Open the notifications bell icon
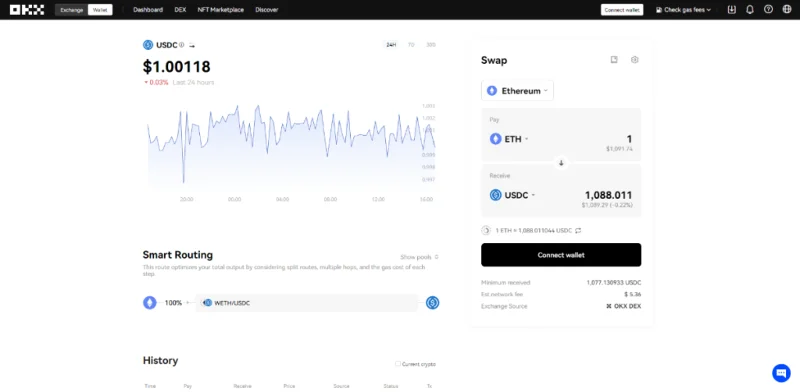The image size is (800, 392). [750, 10]
